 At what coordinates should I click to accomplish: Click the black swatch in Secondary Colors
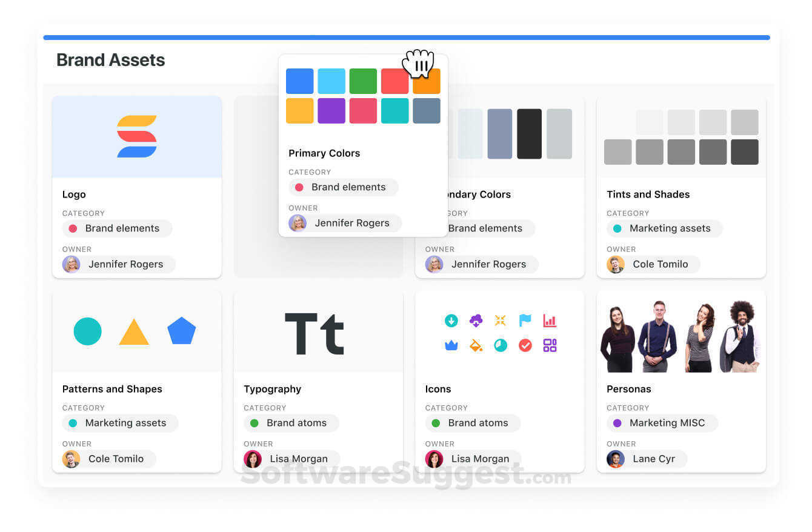pyautogui.click(x=529, y=135)
